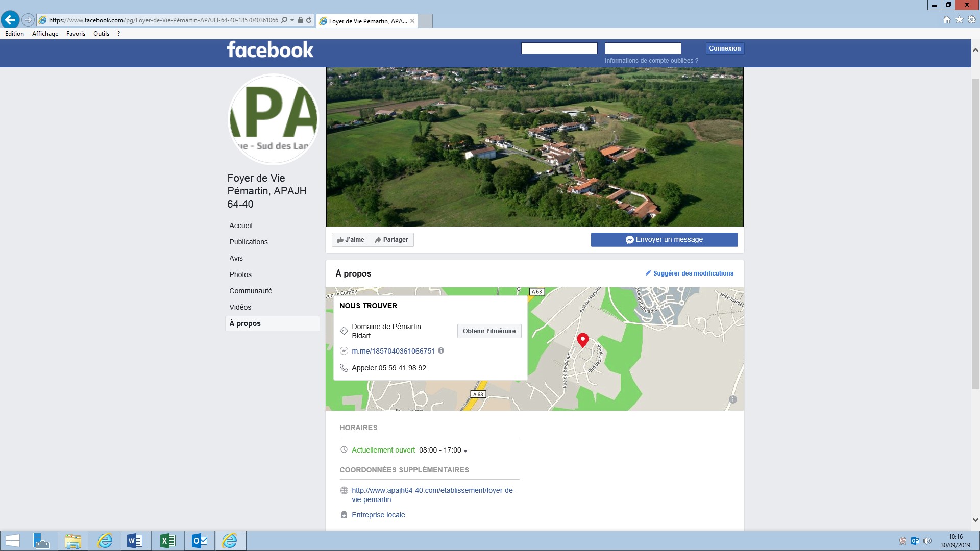
Task: Click Informations de compte oubliées link
Action: (x=651, y=61)
